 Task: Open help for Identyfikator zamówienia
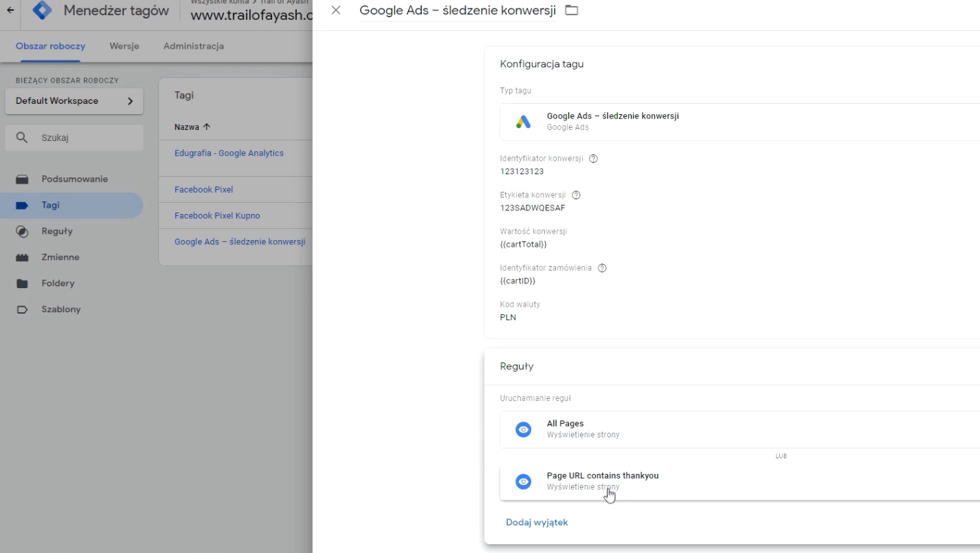pyautogui.click(x=602, y=268)
